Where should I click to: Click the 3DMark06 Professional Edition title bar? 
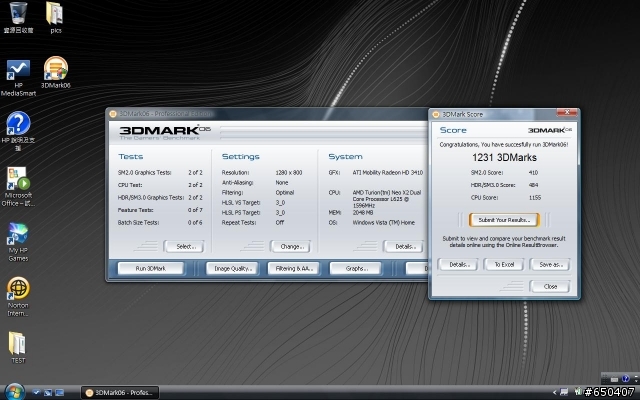(x=267, y=114)
